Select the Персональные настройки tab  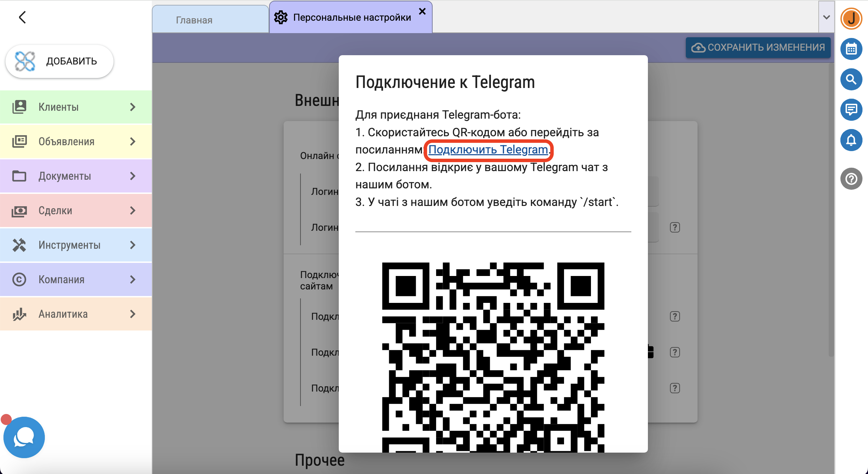point(352,17)
